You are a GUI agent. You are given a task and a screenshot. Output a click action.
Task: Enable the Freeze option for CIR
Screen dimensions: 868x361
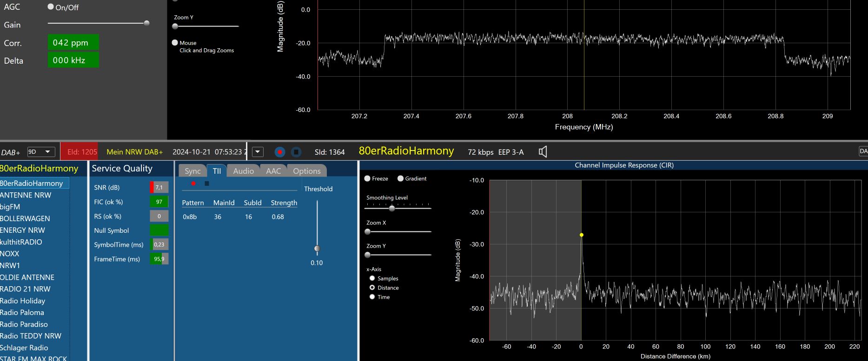pyautogui.click(x=367, y=178)
